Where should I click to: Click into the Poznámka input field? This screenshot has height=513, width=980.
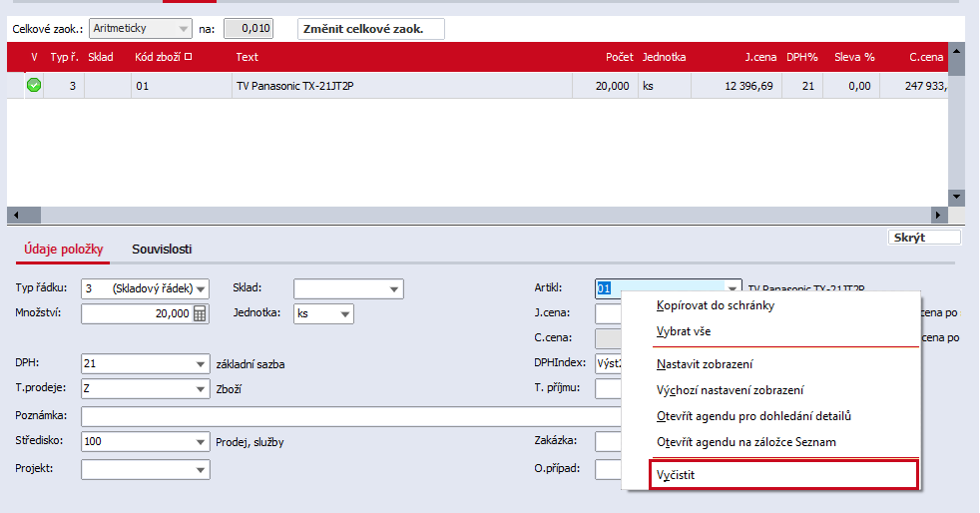click(350, 416)
